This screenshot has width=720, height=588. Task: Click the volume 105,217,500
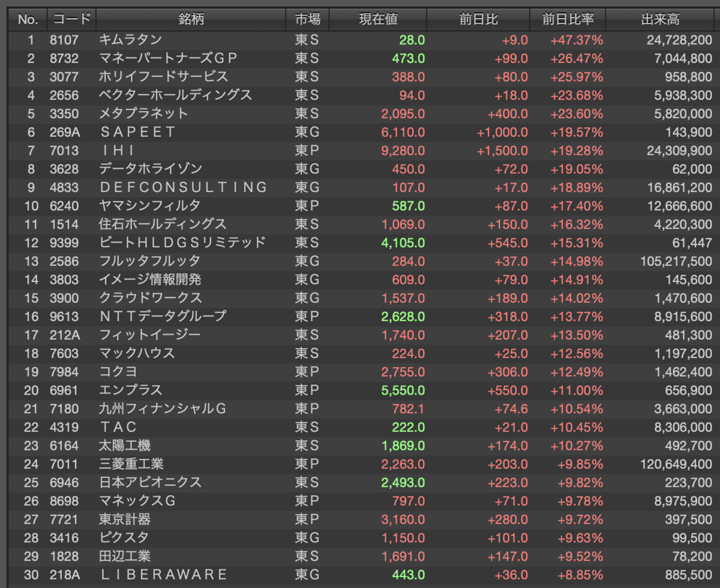(676, 261)
